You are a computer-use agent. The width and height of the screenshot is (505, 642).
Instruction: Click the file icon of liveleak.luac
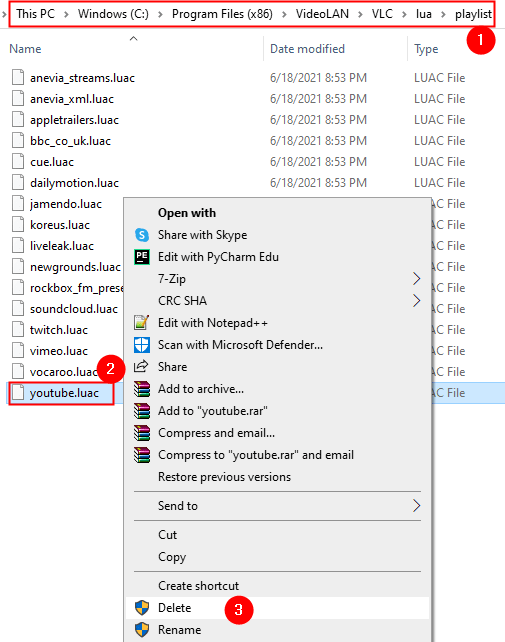18,245
